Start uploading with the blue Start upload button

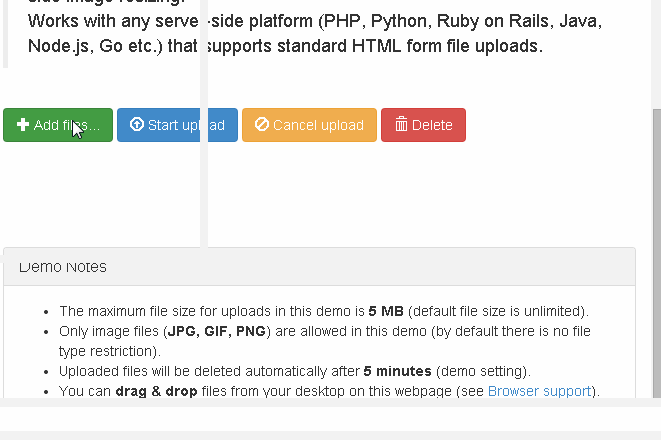[177, 125]
